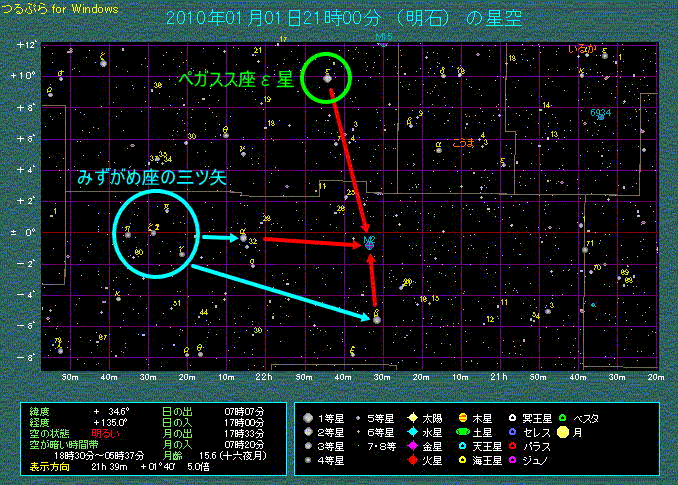Click the 1等星 magnitude star icon
Image resolution: width=678 pixels, height=485 pixels.
click(311, 417)
